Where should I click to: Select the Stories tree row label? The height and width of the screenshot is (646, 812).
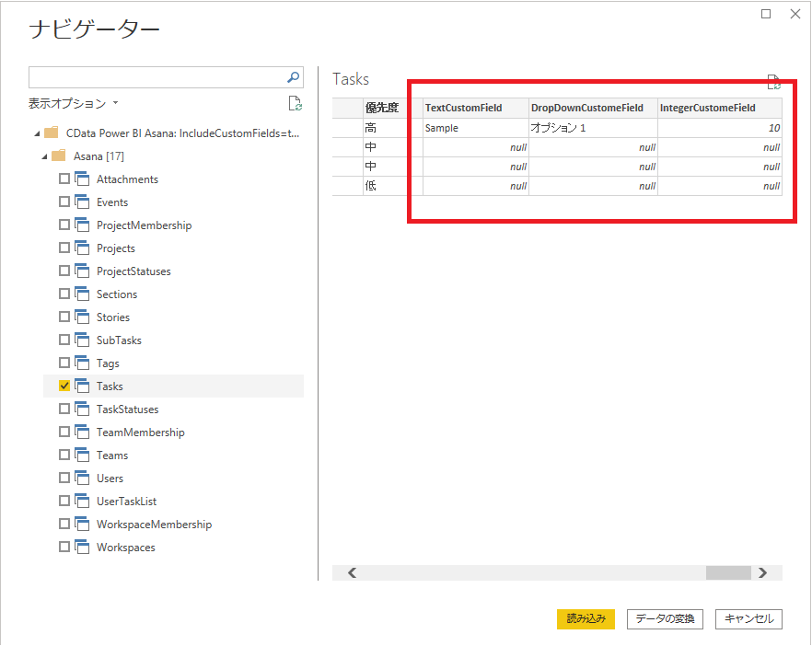[113, 317]
